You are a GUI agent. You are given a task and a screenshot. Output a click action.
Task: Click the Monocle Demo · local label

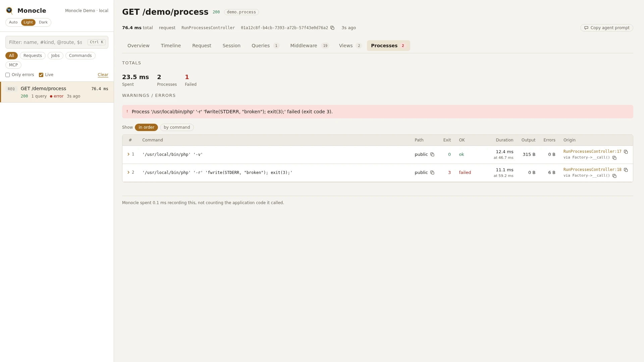(x=87, y=11)
